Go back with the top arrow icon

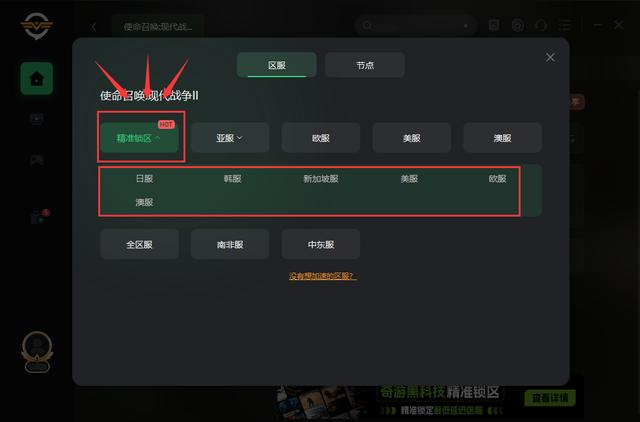(x=94, y=27)
